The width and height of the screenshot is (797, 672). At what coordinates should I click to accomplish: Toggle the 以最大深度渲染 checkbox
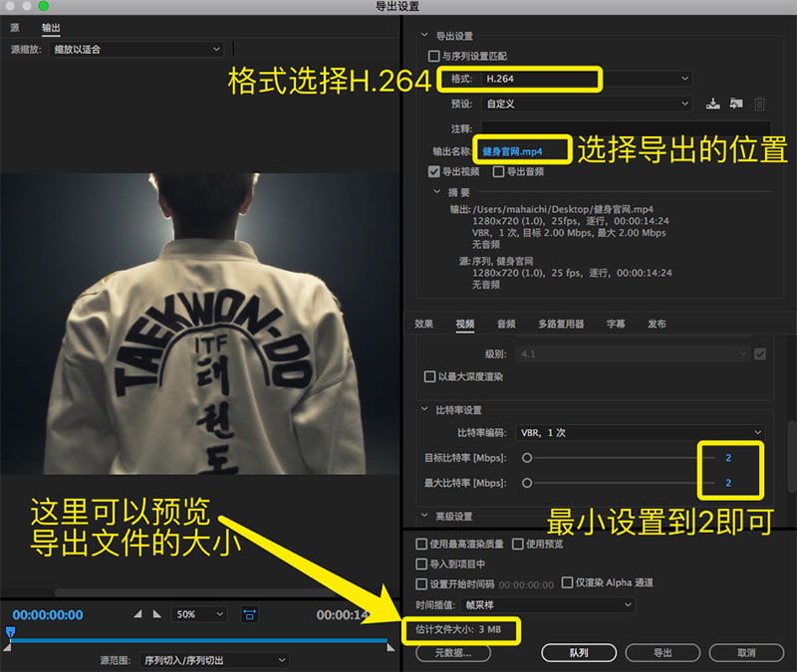coord(429,376)
